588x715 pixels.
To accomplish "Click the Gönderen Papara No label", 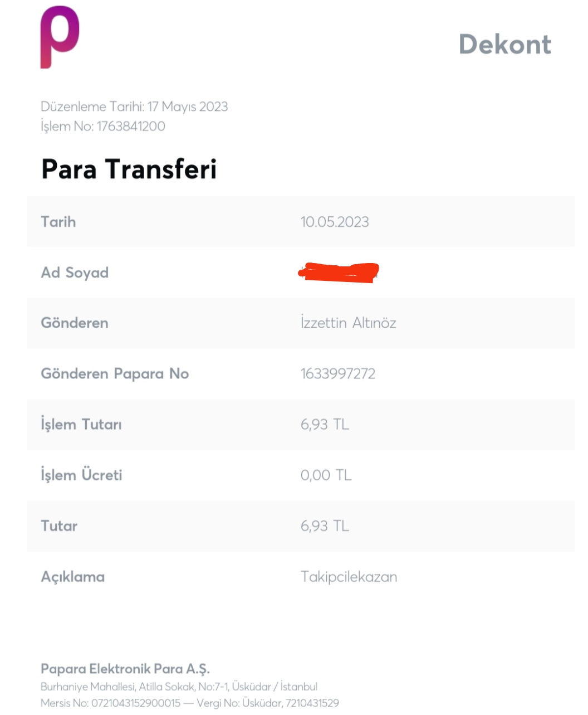I will (x=115, y=373).
